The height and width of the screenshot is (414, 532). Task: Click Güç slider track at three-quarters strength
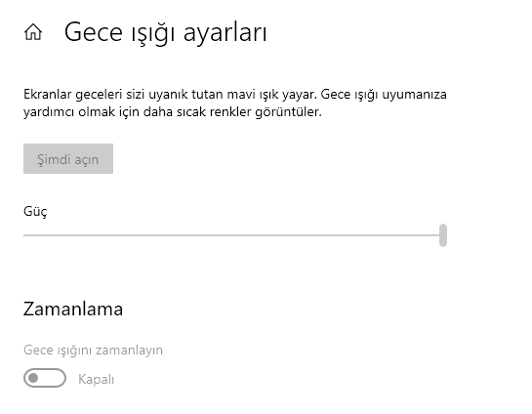tap(341, 234)
